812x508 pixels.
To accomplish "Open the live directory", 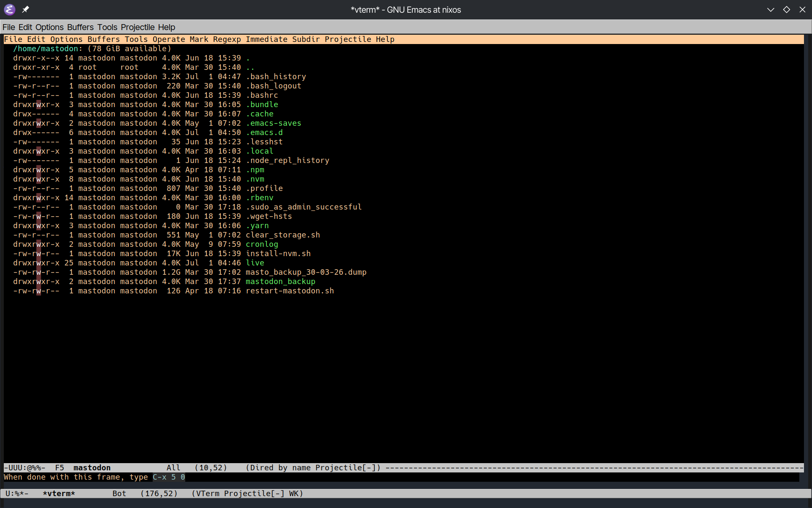I will [255, 263].
